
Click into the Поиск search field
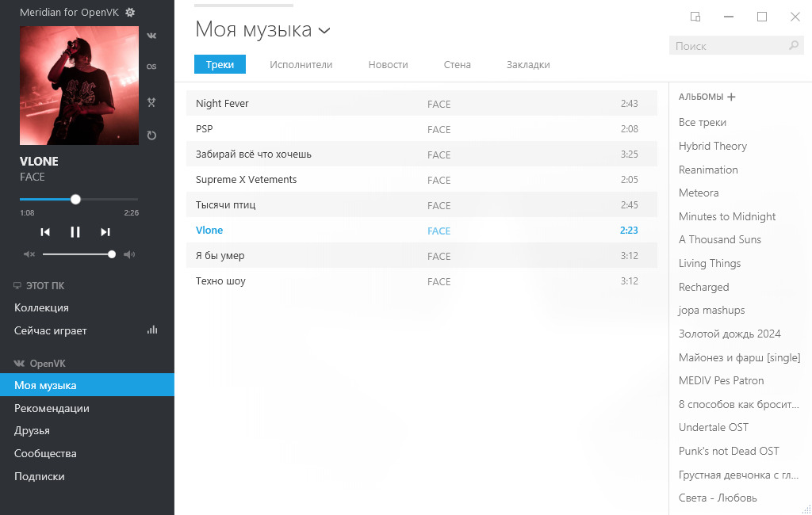coord(728,46)
